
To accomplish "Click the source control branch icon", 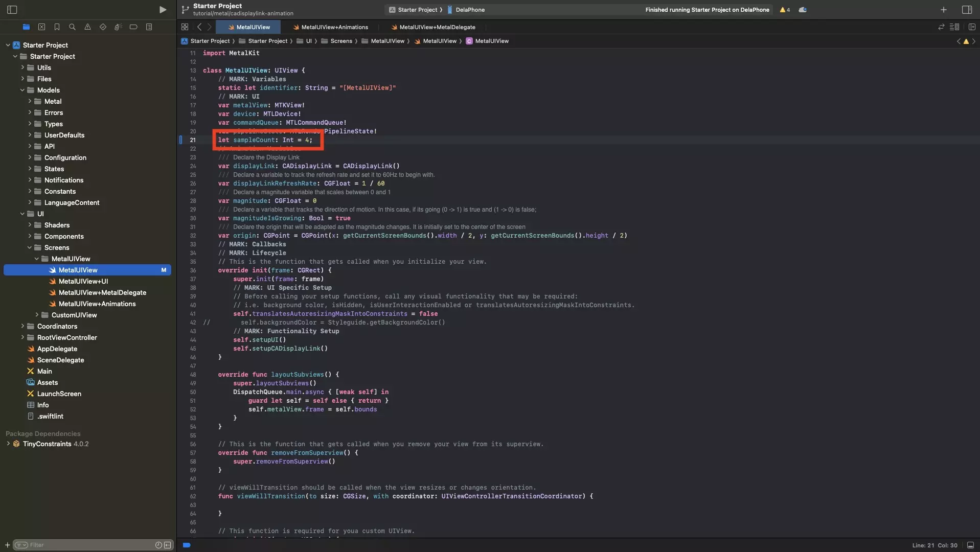I will pos(186,10).
